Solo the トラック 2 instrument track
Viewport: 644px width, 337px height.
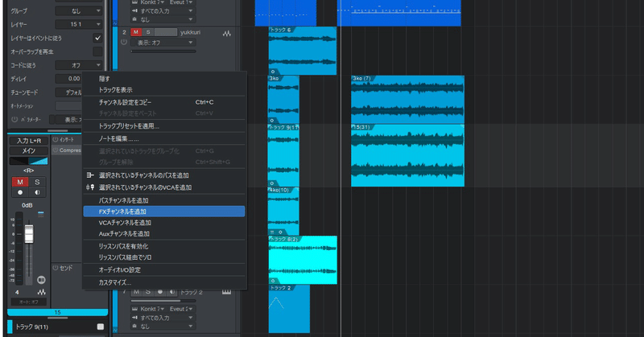[x=148, y=292]
